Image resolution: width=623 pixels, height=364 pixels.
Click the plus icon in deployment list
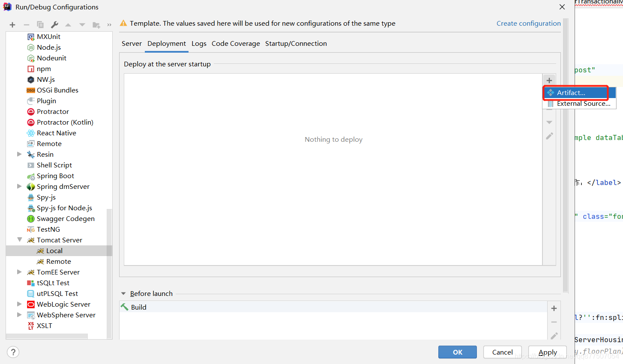(x=549, y=80)
